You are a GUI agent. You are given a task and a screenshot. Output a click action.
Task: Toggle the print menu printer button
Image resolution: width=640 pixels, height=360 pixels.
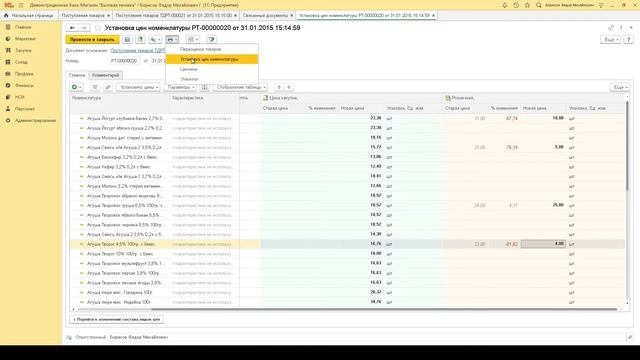point(172,40)
